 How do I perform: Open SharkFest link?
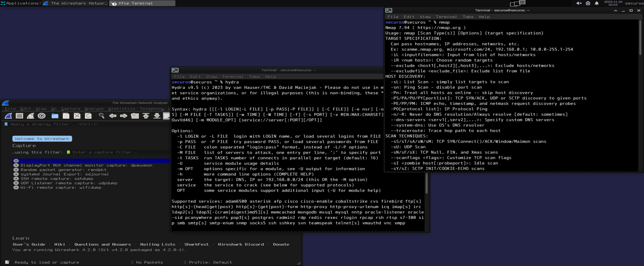196,244
